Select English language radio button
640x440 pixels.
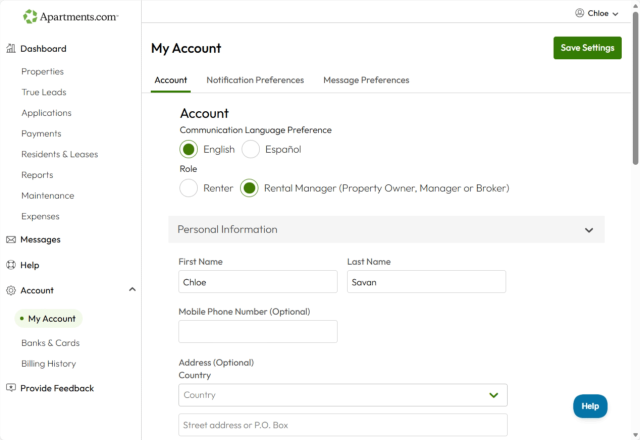click(x=189, y=149)
